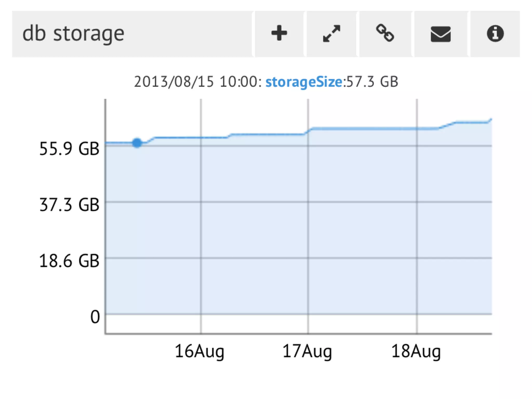Click the envelope email icon

tap(441, 34)
